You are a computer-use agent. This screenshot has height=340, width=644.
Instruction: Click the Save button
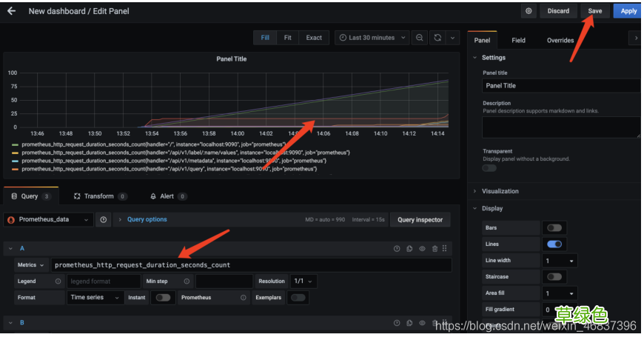click(x=595, y=11)
